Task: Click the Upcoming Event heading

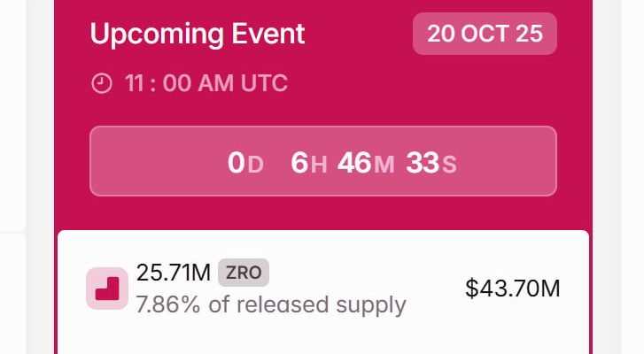Action: click(x=198, y=35)
